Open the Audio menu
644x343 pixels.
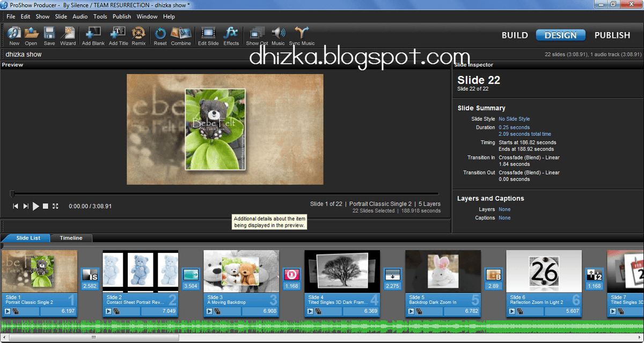pos(80,17)
